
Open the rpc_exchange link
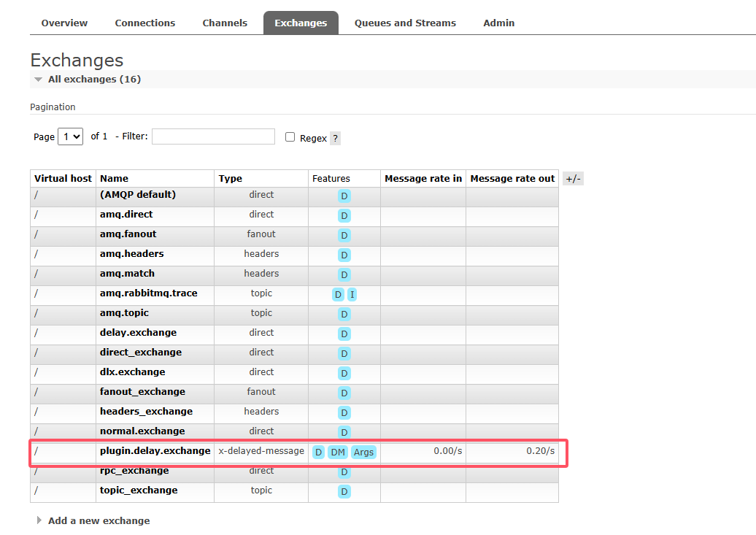pos(134,470)
